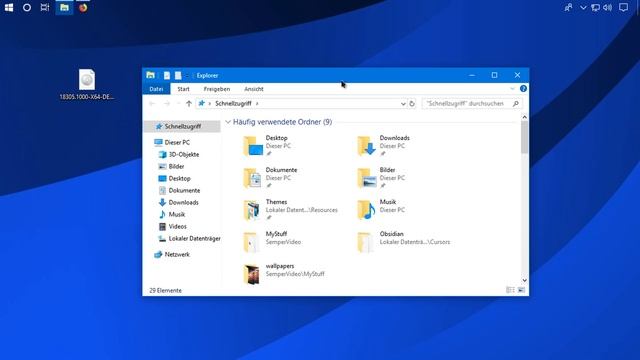Click the File Explorer taskbar icon
Viewport: 640px width, 360px height.
tap(64, 7)
